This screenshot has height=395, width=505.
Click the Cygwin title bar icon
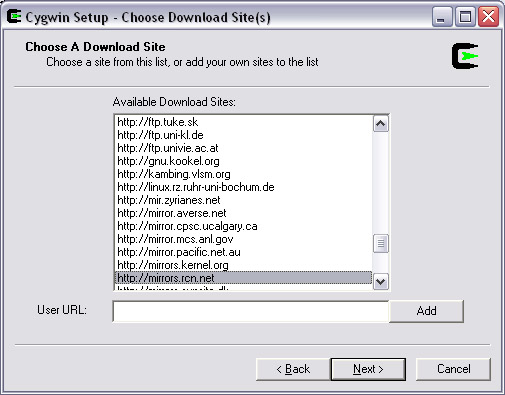point(14,17)
